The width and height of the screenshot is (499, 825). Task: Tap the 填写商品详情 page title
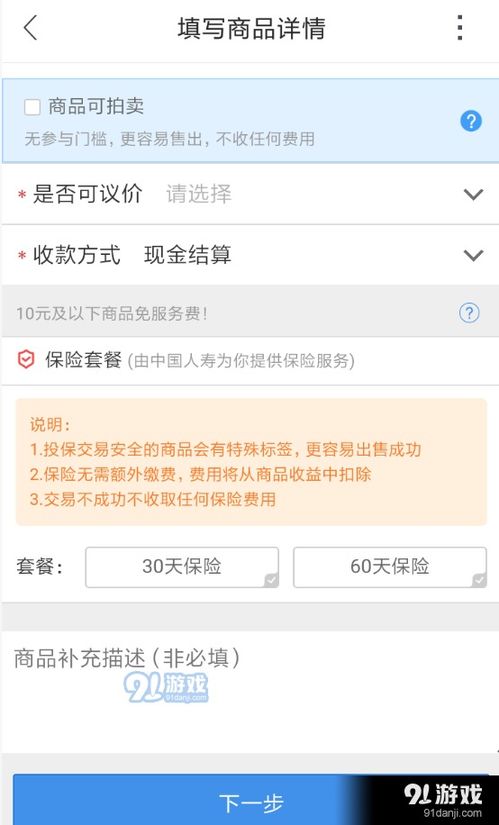[x=251, y=28]
